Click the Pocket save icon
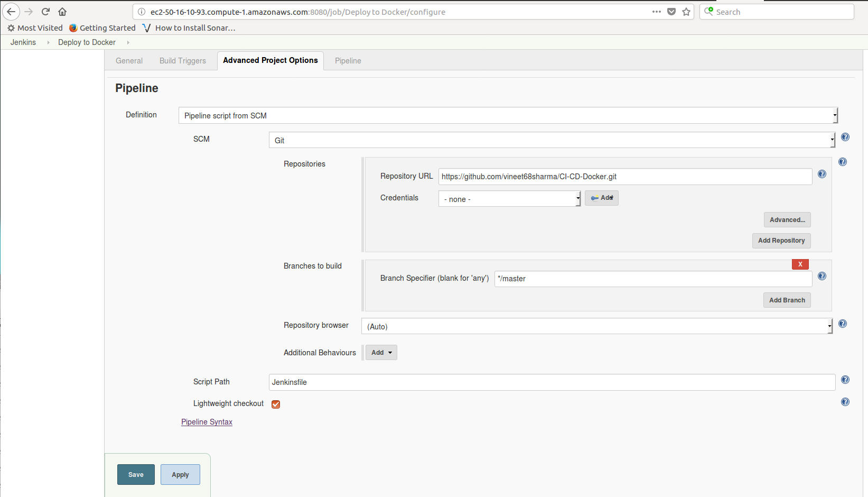This screenshot has height=497, width=868. (x=671, y=12)
